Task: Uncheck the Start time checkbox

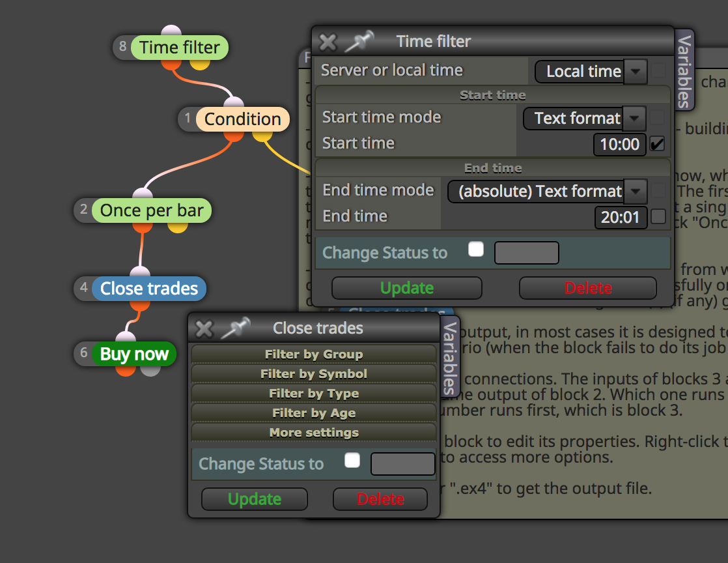Action: coord(657,144)
